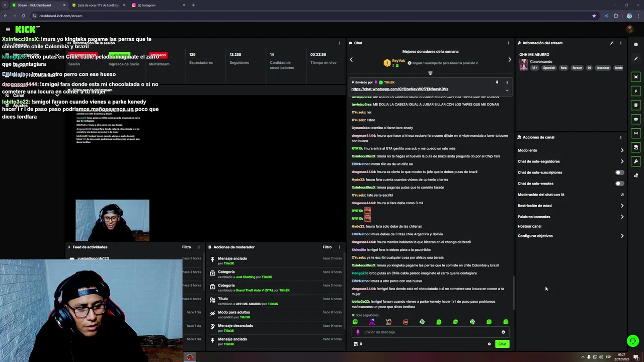644x362 pixels.
Task: Open Moderación del chat con IA
Action: [x=571, y=195]
